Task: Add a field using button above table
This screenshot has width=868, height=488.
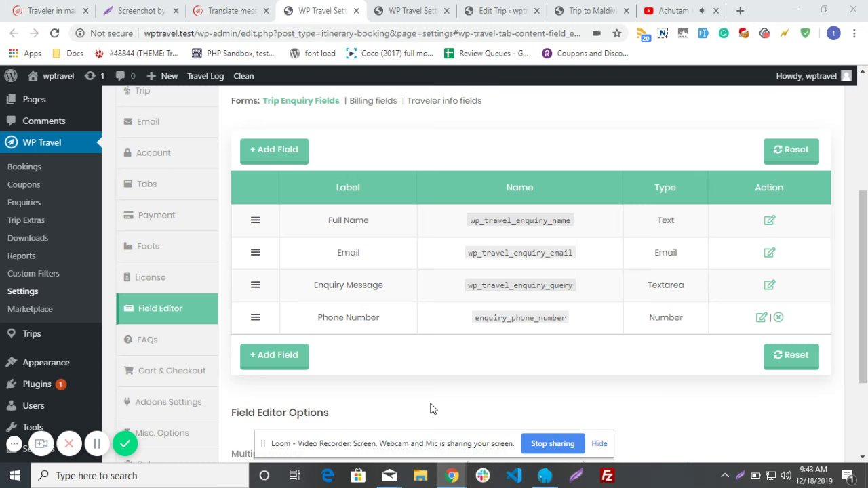Action: [274, 150]
